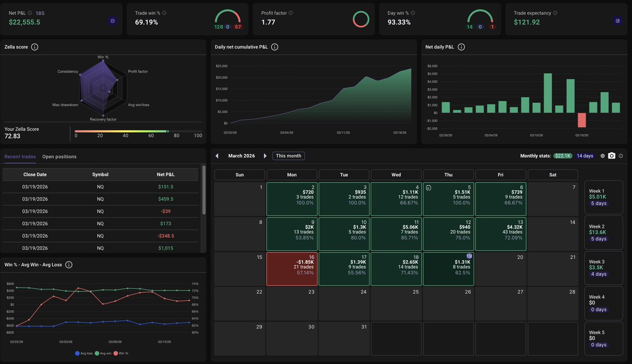Screen dimensions: 632x364
Task: Click the Zella score gradient bar
Action: click(x=138, y=131)
